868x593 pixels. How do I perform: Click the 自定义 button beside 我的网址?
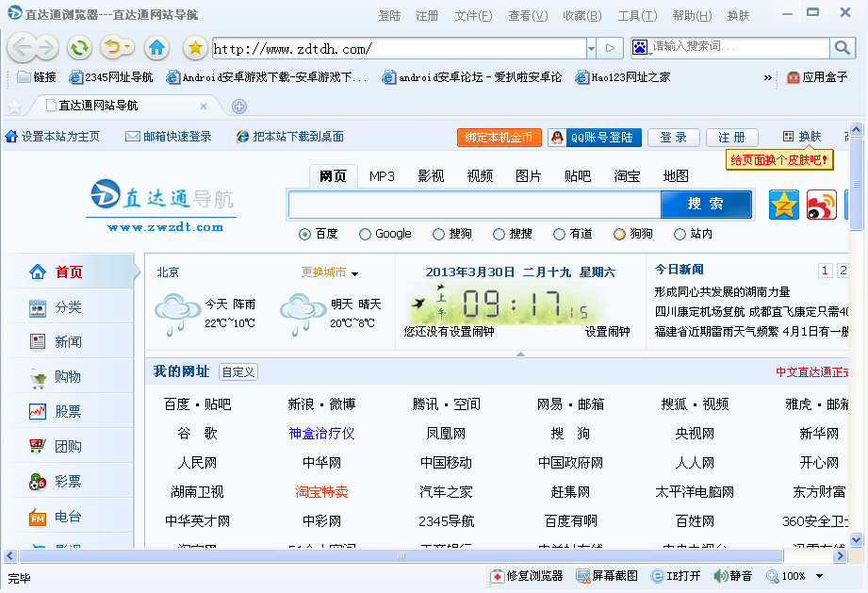[x=238, y=372]
